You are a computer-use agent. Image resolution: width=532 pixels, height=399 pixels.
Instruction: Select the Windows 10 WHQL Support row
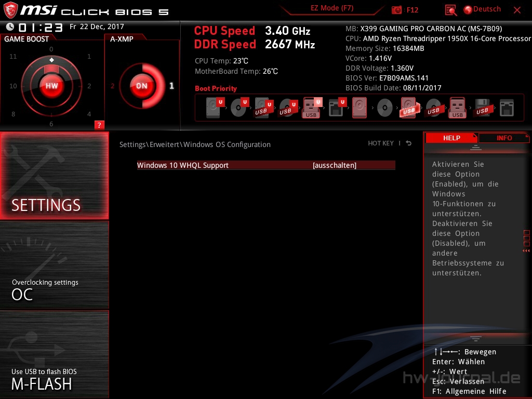tap(266, 165)
